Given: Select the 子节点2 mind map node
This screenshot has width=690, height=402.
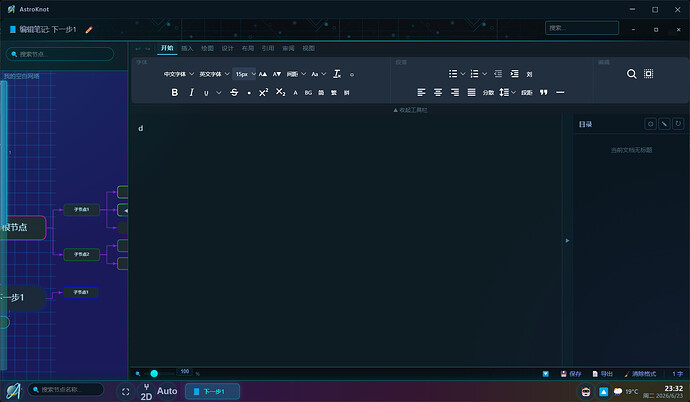Looking at the screenshot, I should pos(81,254).
